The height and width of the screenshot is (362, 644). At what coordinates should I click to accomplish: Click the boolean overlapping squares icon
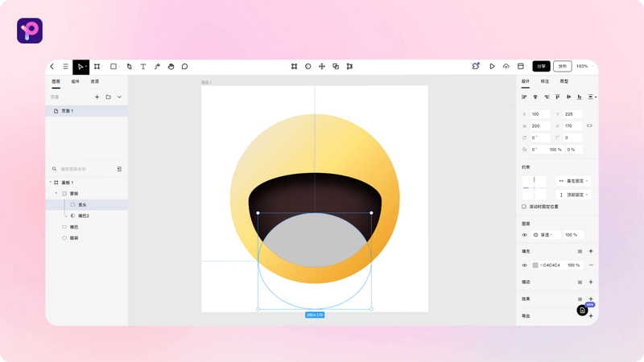click(336, 67)
